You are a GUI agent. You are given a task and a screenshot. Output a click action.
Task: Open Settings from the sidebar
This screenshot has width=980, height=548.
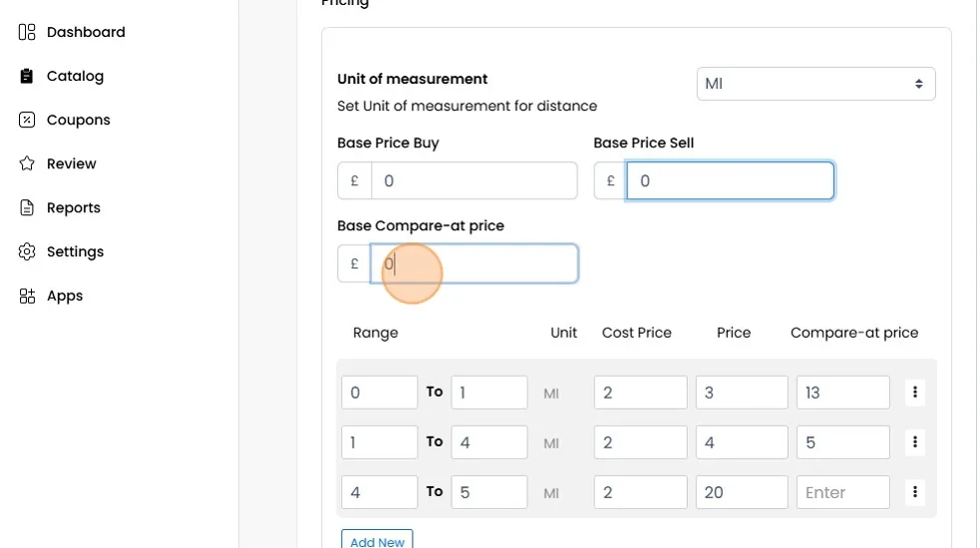75,252
